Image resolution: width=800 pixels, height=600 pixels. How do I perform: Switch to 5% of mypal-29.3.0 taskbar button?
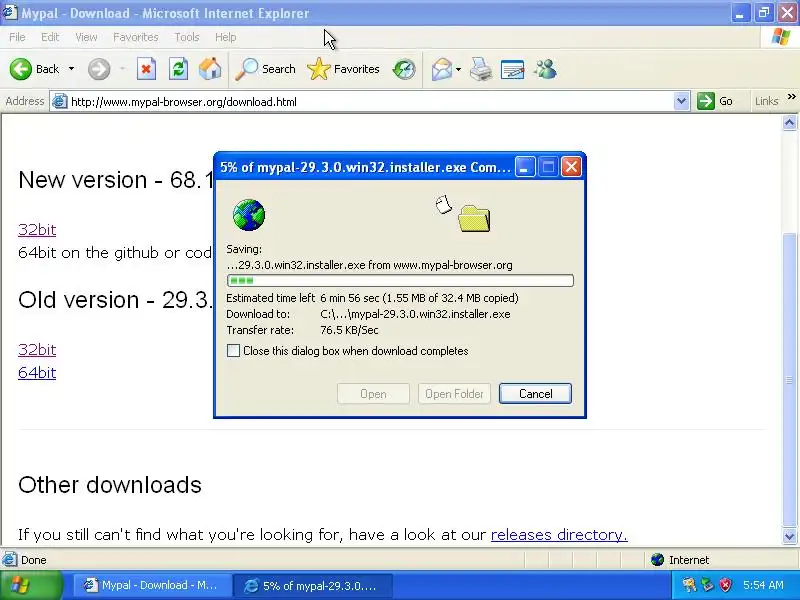click(312, 585)
